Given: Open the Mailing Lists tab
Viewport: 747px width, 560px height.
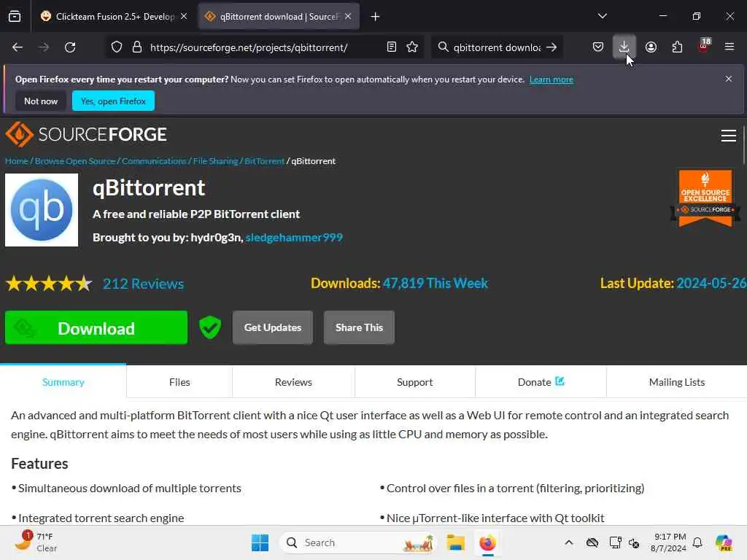Looking at the screenshot, I should pyautogui.click(x=676, y=382).
